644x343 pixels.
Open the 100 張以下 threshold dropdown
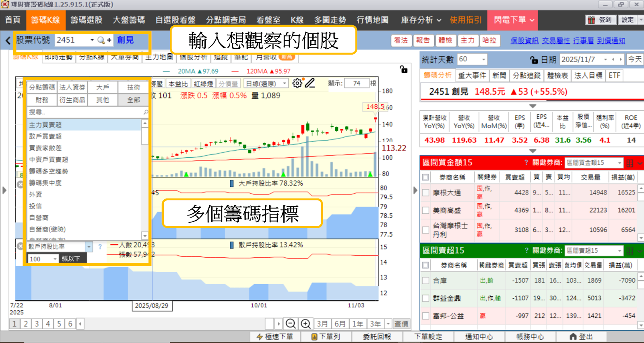(x=55, y=259)
